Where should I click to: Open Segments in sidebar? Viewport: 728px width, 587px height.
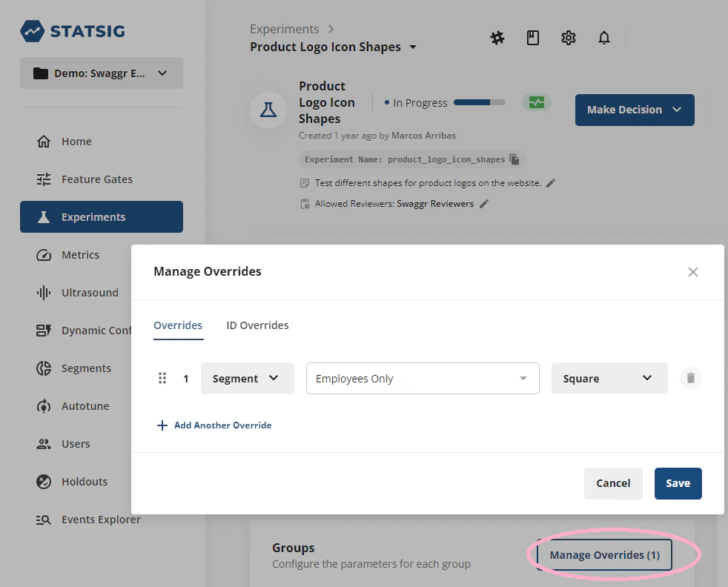tap(74, 368)
